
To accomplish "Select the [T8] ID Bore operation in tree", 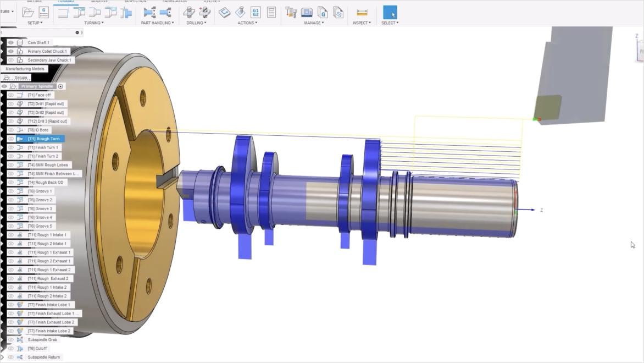I will (38, 129).
